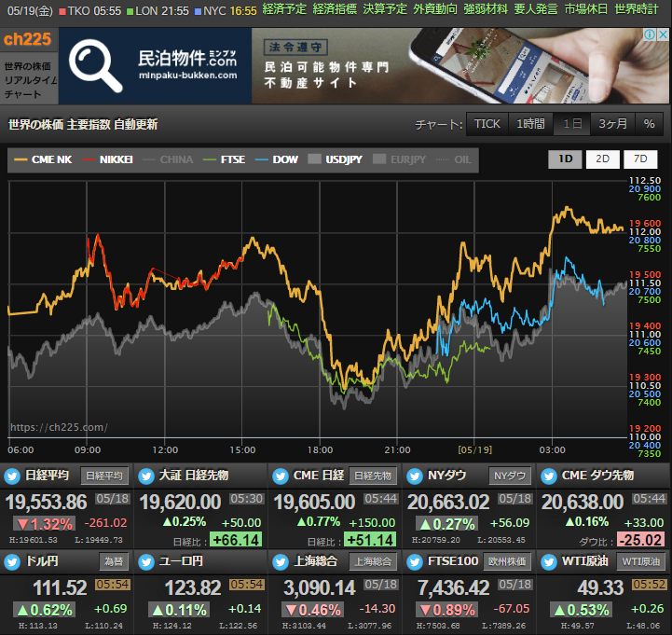The image size is (672, 635).
Task: Toggle DOW series in chart legend
Action: (277, 159)
